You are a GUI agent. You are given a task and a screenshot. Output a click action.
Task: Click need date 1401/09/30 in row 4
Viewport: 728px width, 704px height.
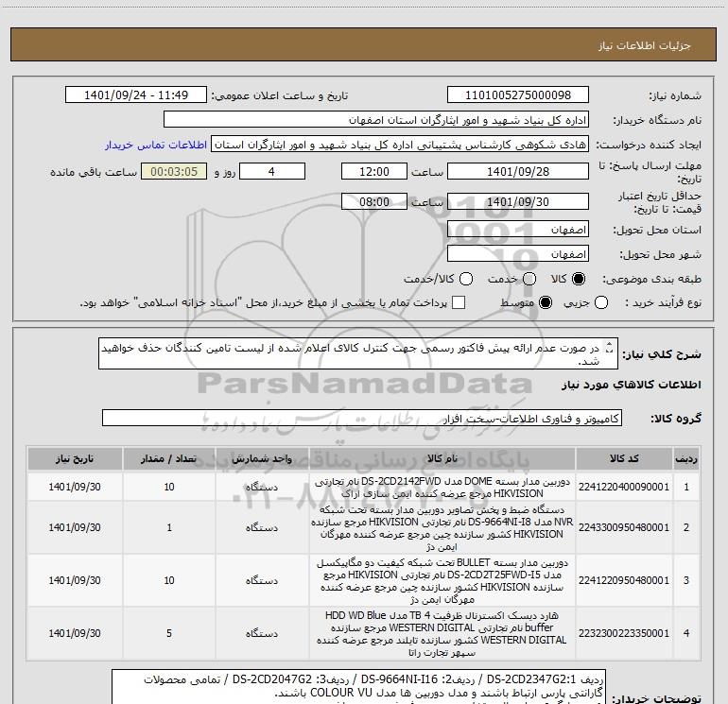point(75,633)
